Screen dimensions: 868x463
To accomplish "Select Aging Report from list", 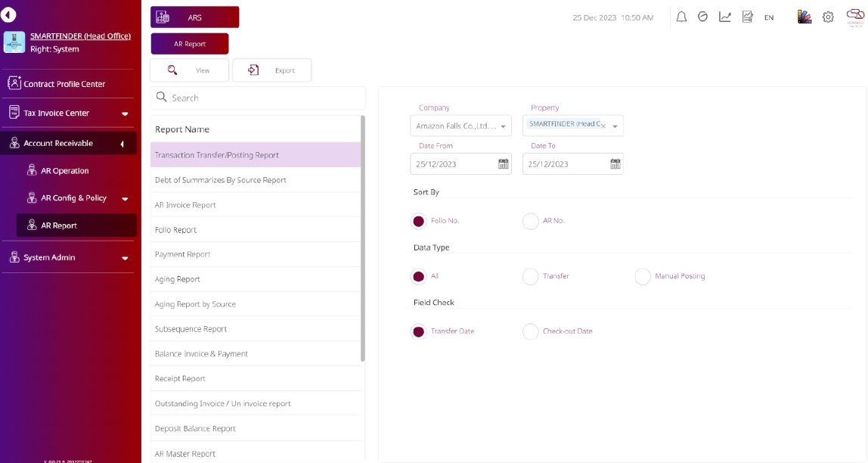I will click(x=178, y=279).
